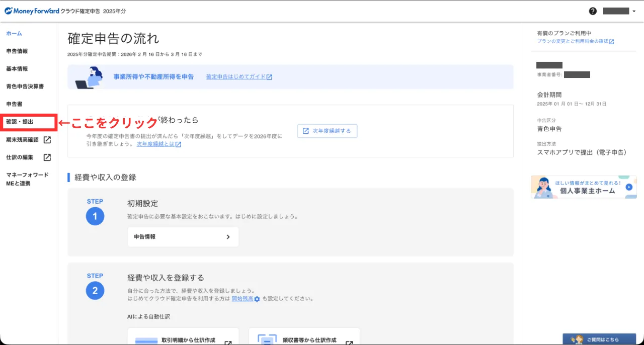
Task: Click the help question mark icon
Action: (x=593, y=11)
